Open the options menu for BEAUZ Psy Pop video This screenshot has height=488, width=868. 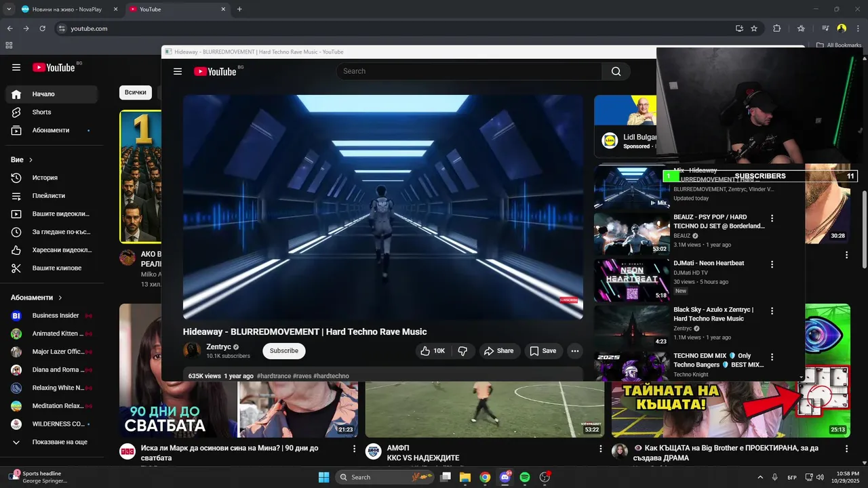[x=772, y=218]
